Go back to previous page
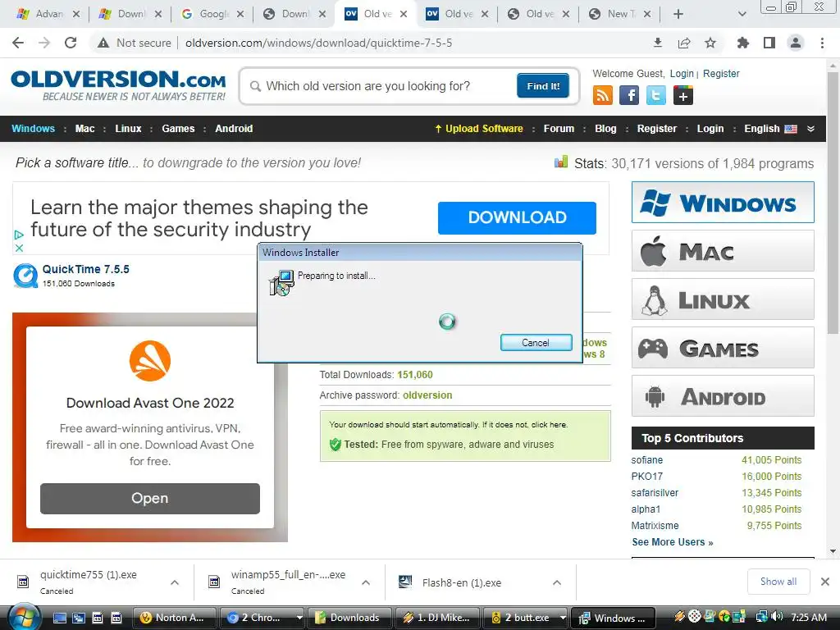840x630 pixels. [x=18, y=43]
